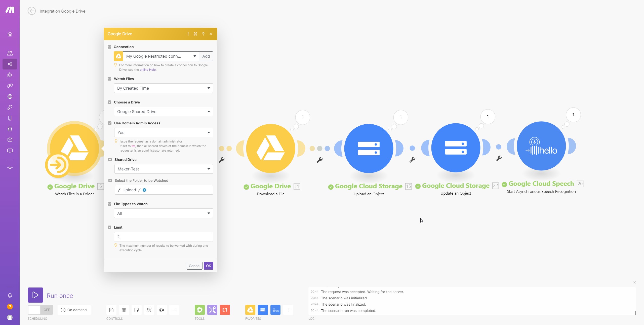Click the Explain flow airplane icon
Image resolution: width=644 pixels, height=325 pixels.
[x=162, y=310]
